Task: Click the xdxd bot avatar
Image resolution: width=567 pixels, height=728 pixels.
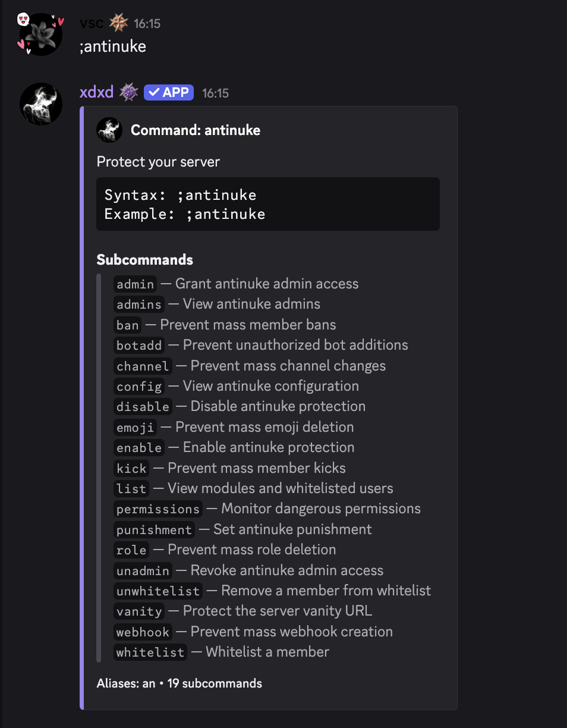Action: (x=41, y=104)
